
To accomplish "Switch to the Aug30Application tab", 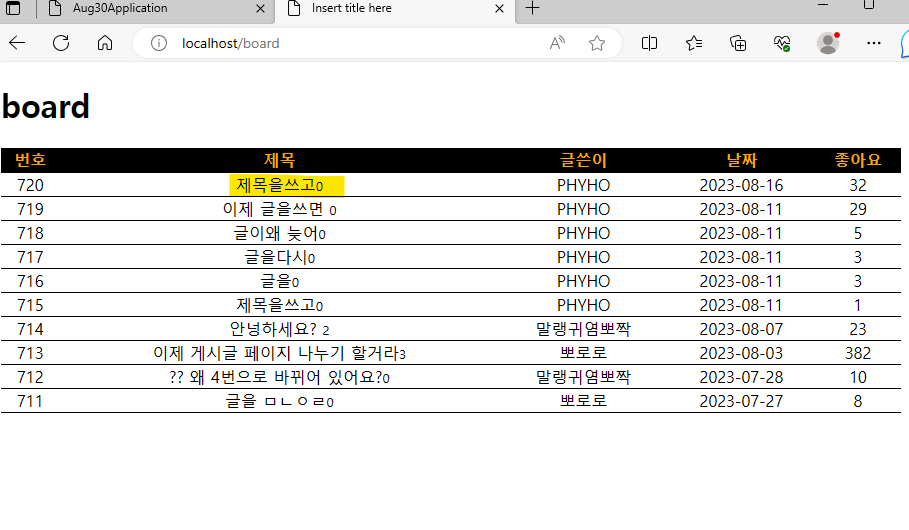I will [x=155, y=9].
